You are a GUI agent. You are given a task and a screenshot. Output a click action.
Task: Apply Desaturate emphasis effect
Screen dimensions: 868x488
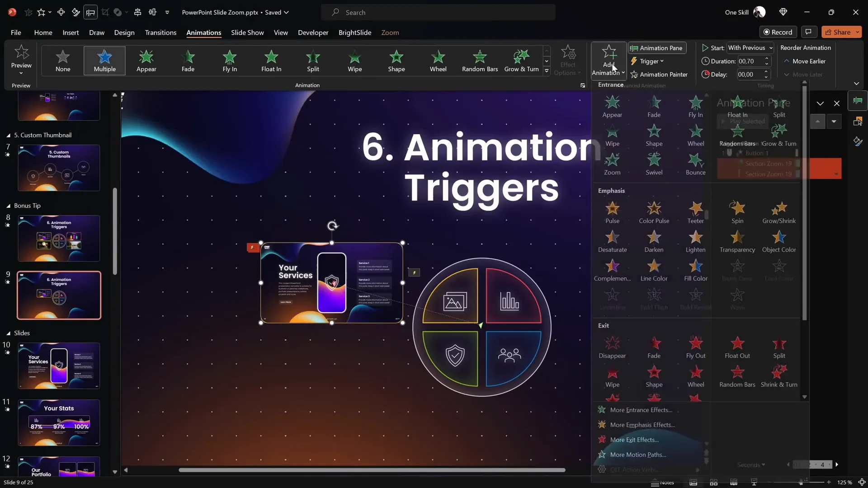tap(612, 241)
